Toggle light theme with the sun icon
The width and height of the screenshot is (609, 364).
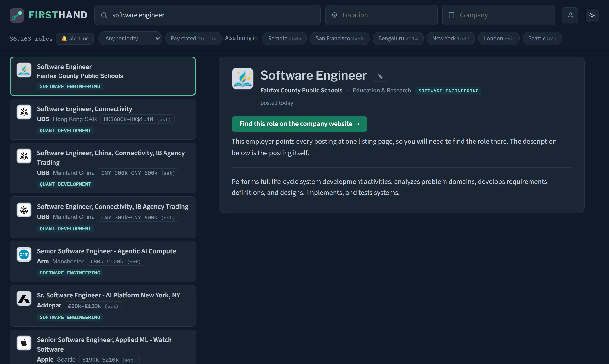pos(592,15)
